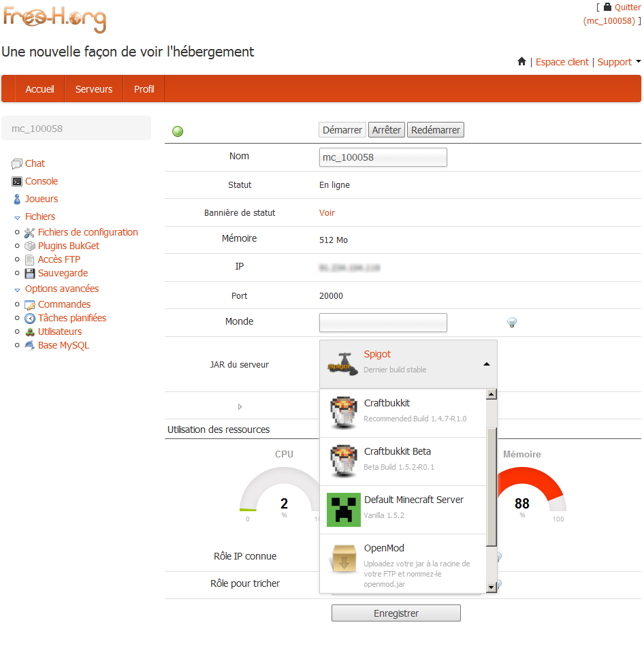The height and width of the screenshot is (646, 644).
Task: Expand the disclosure triangle above Utilisation des ressources
Action: point(240,407)
